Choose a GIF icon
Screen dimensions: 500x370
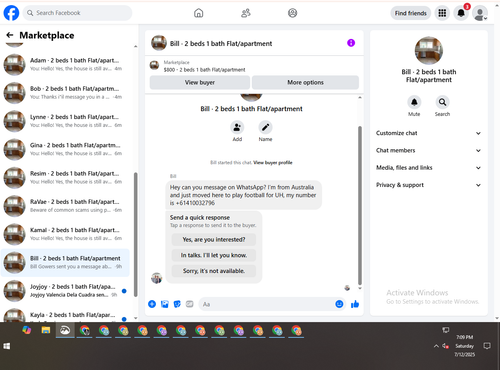[x=190, y=304]
